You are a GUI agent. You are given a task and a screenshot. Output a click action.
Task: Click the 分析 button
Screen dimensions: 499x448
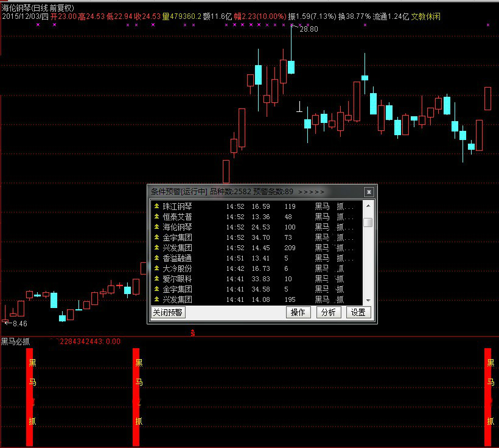point(329,312)
